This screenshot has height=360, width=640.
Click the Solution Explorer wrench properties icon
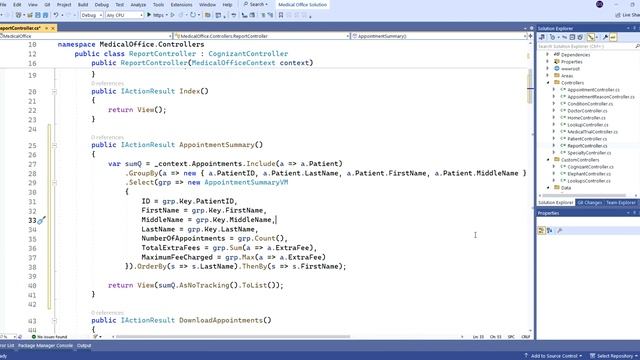click(605, 37)
